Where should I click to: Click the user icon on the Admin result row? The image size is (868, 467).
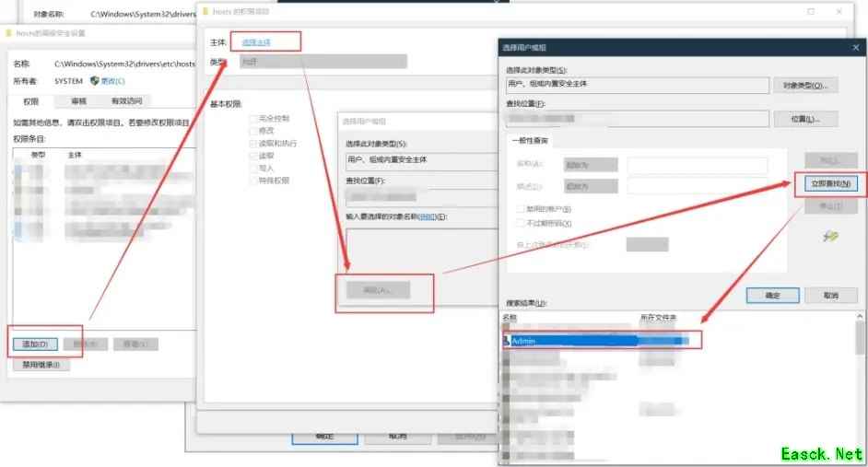pos(506,341)
